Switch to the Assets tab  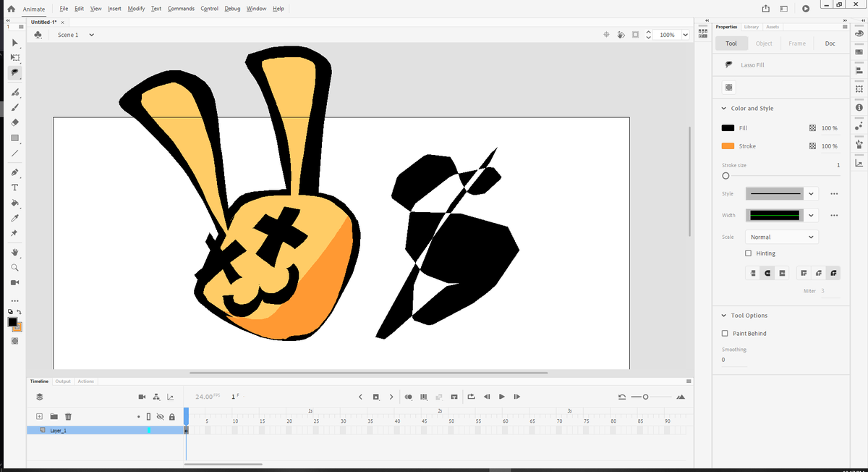coord(773,27)
